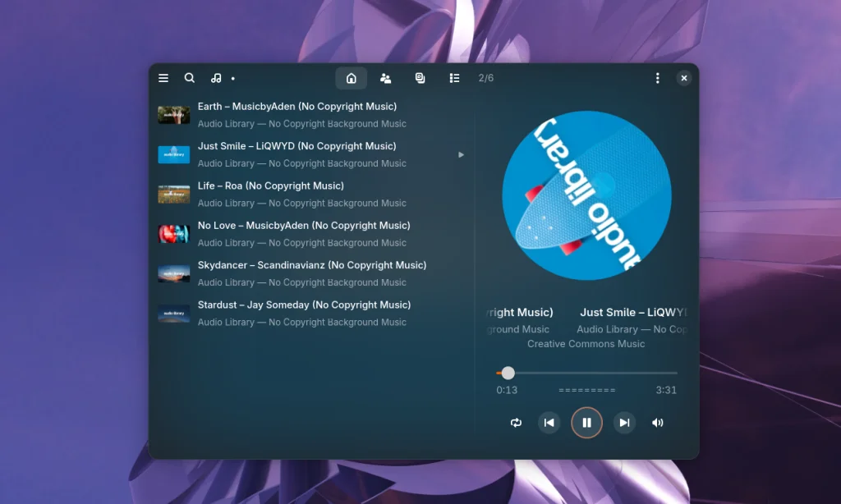Image resolution: width=841 pixels, height=504 pixels.
Task: Adjust the volume speaker icon
Action: (x=657, y=423)
